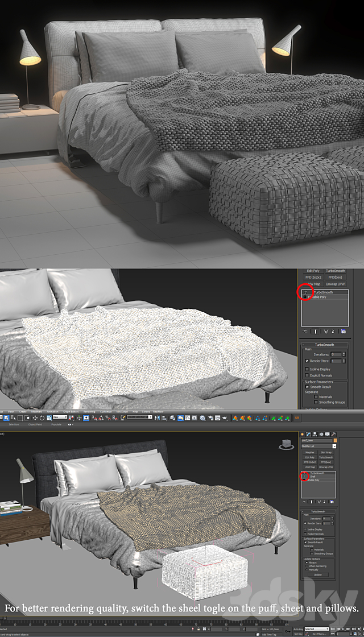Click Skin Wrap modifier button

[x=326, y=452]
